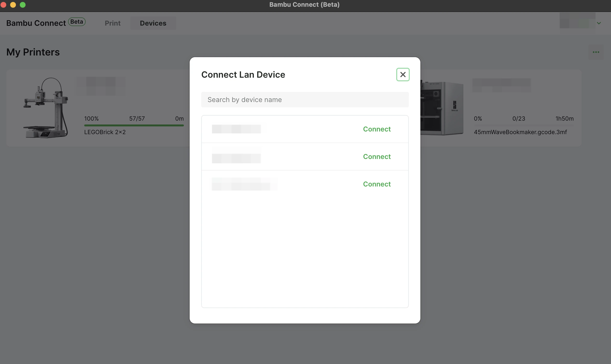
Task: Maximize the window with the green button
Action: pyautogui.click(x=23, y=5)
